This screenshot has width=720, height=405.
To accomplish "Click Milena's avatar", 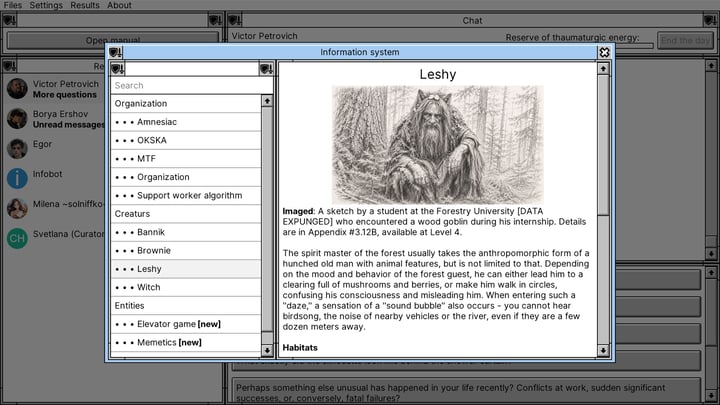I will coord(17,208).
